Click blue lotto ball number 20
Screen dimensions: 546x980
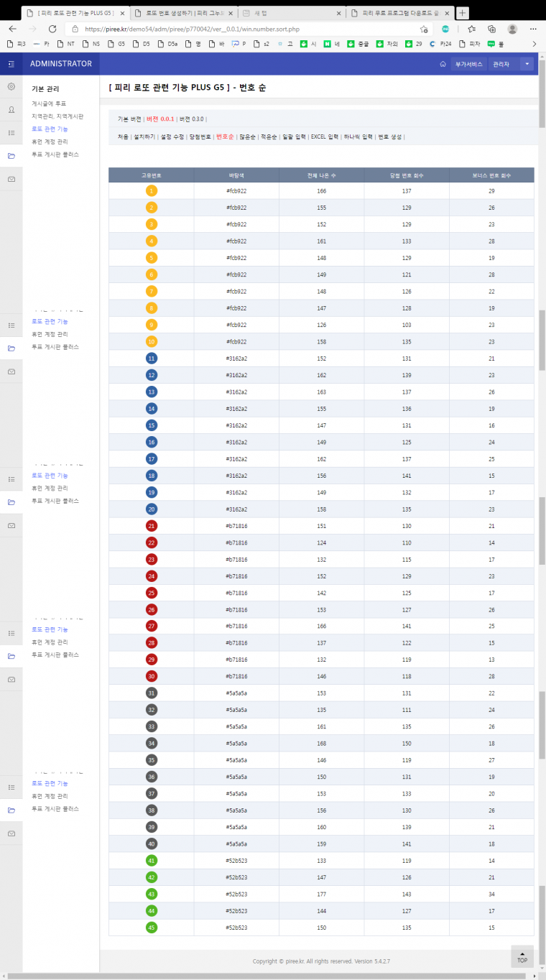click(x=152, y=509)
